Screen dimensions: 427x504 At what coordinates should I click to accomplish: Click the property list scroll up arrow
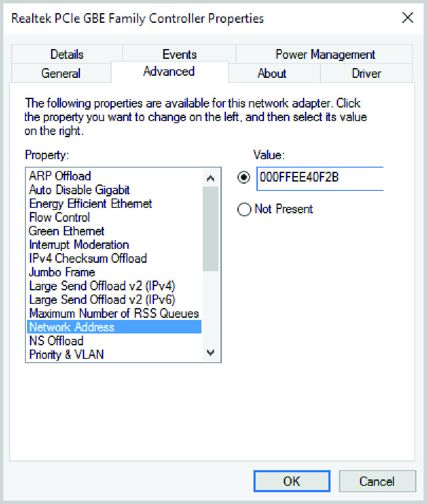tap(211, 178)
